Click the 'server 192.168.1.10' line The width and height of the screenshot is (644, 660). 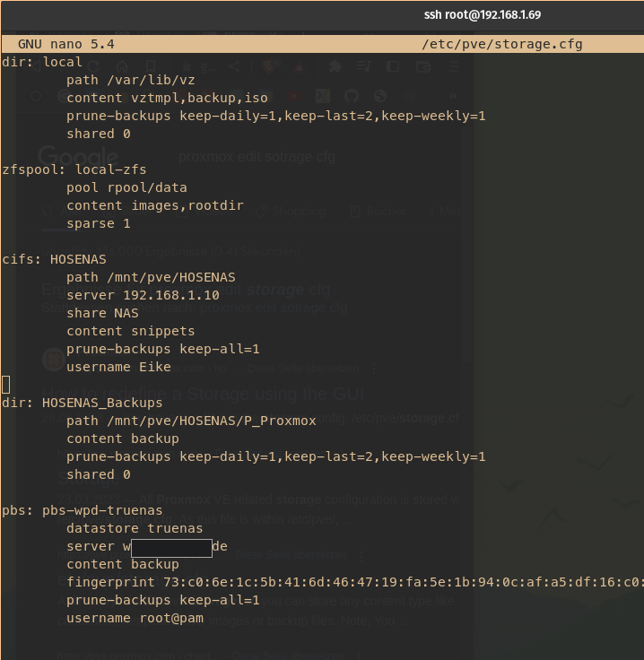(143, 295)
